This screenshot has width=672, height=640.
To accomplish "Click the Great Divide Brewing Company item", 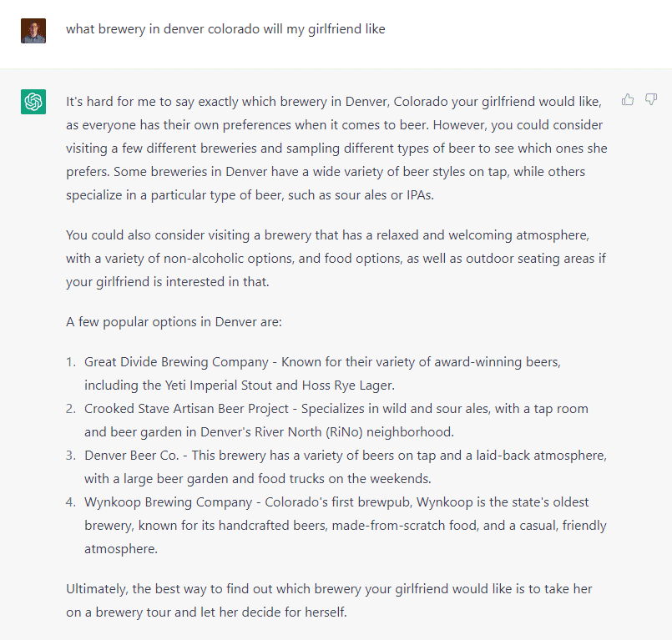I will pyautogui.click(x=180, y=362).
